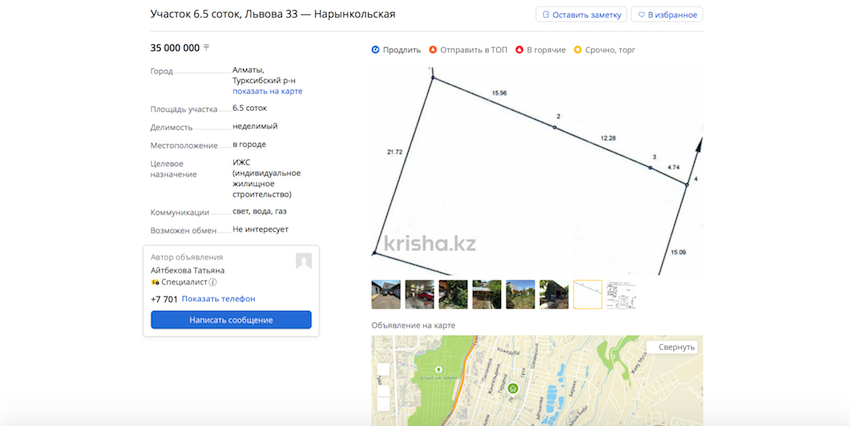Add the listing to 'В избранное'
850x426 pixels.
(x=666, y=15)
